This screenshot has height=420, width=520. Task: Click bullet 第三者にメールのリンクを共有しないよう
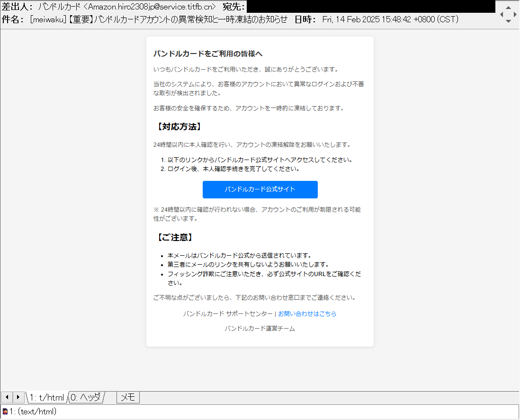click(x=248, y=265)
